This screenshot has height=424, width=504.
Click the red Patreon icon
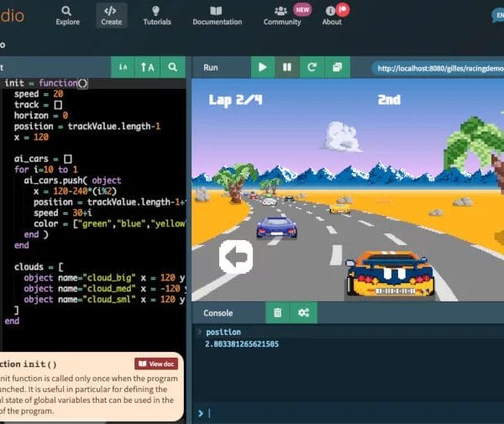point(343,9)
